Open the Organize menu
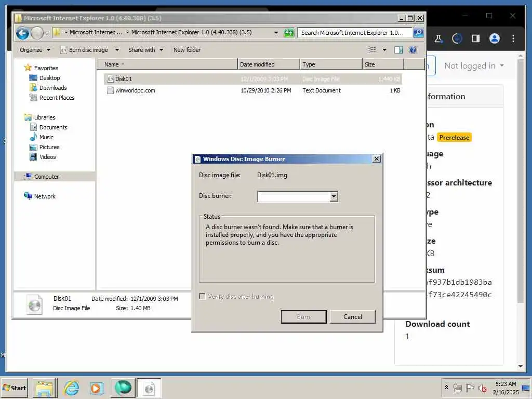532x399 pixels. [35, 50]
